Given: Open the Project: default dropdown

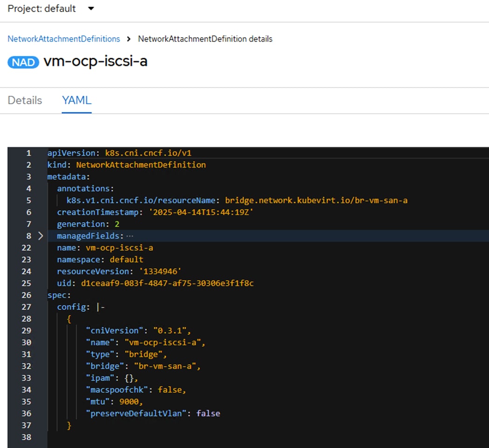Looking at the screenshot, I should coord(50,9).
